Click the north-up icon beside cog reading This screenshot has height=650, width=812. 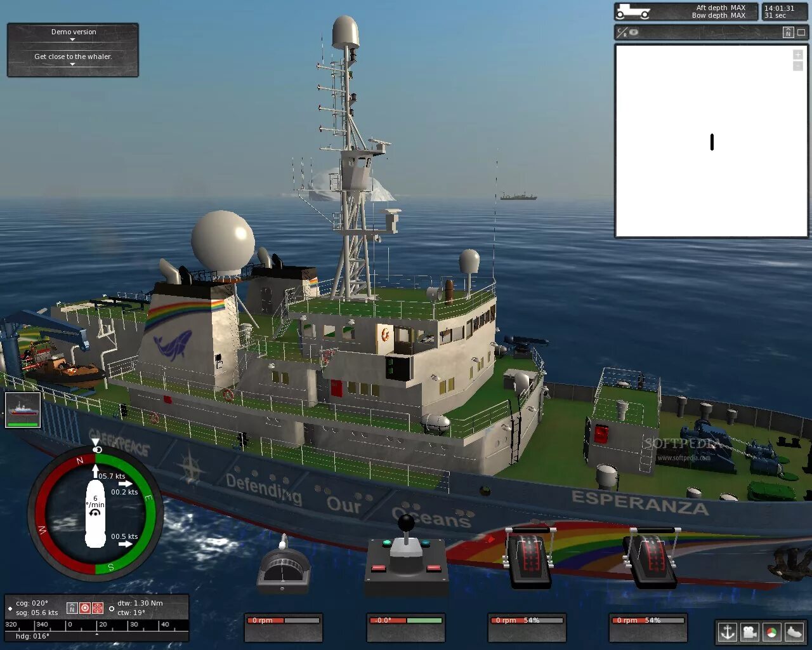(x=72, y=608)
